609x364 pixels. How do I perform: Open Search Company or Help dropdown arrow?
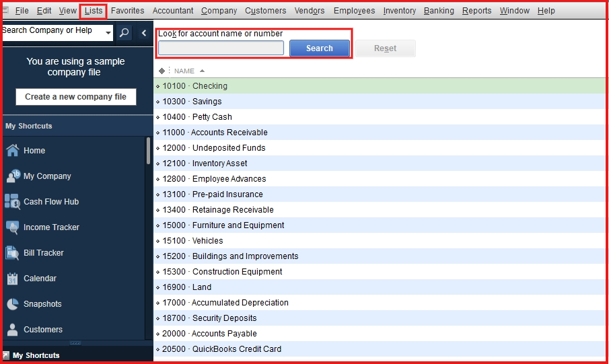108,33
